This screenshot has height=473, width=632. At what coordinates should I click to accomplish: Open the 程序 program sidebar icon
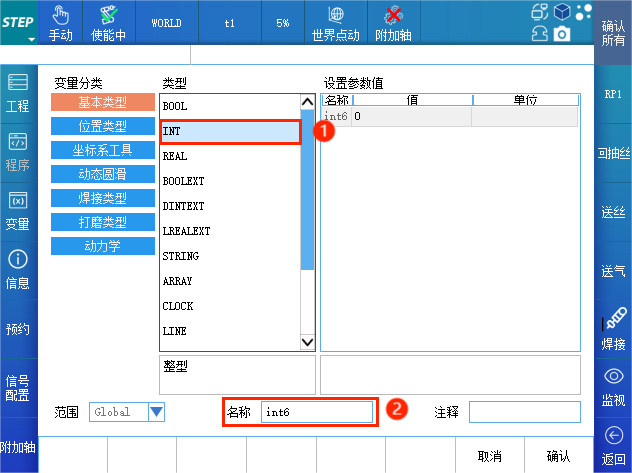tap(18, 142)
